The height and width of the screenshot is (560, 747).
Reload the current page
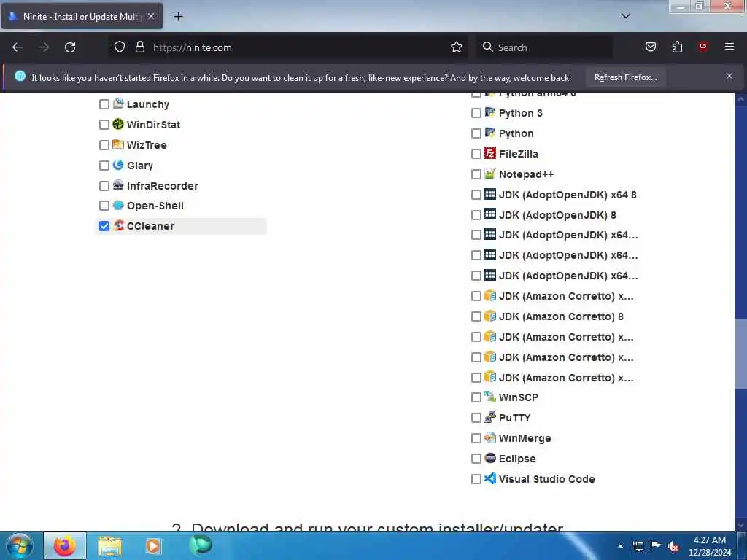pyautogui.click(x=70, y=47)
